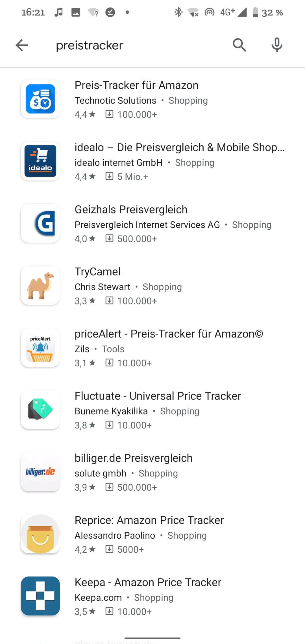
Task: Open the TryCamel camel icon
Action: click(40, 285)
